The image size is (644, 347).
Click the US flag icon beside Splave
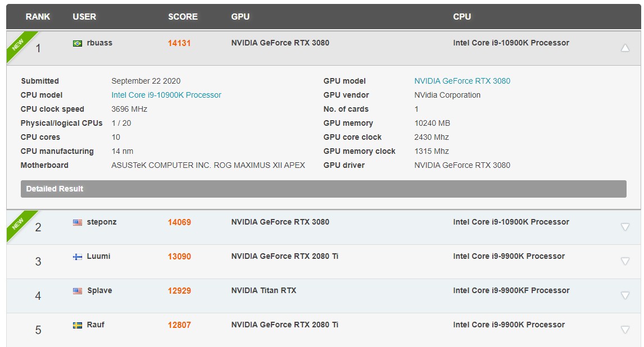[x=78, y=291]
